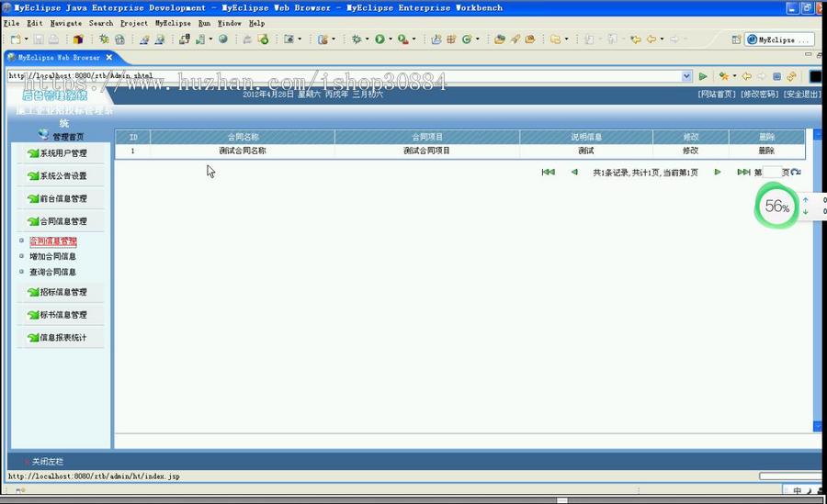The height and width of the screenshot is (504, 827).
Task: Click the green circular C icon
Action: (466, 39)
